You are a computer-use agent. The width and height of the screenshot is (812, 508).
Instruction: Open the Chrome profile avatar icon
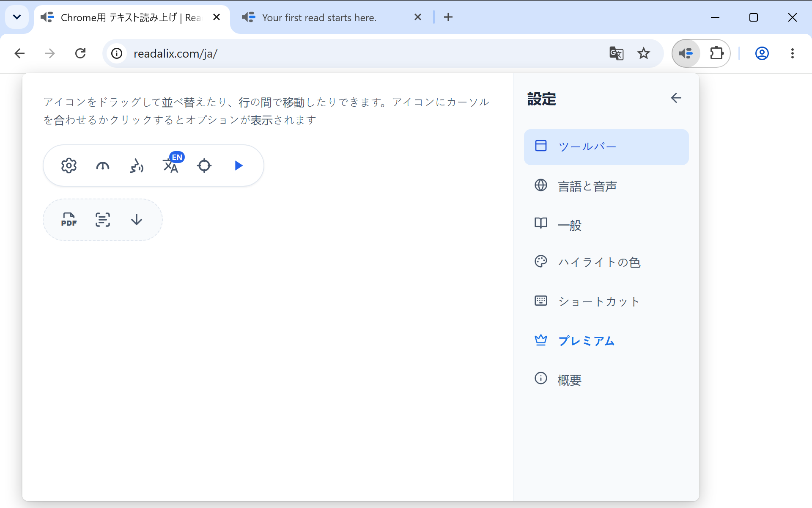pyautogui.click(x=762, y=53)
